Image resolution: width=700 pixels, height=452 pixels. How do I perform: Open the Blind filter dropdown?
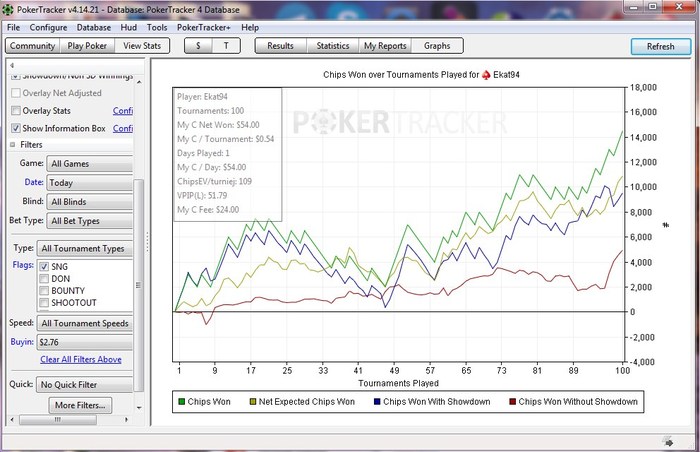click(x=89, y=201)
